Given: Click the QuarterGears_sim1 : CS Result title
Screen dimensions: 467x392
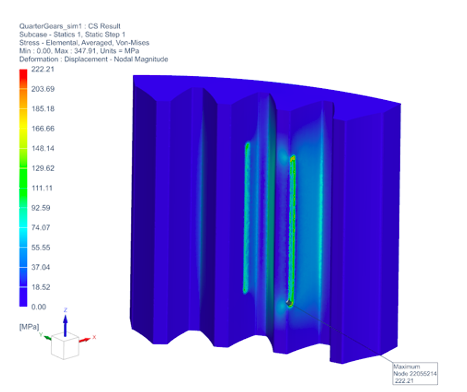Looking at the screenshot, I should click(70, 26).
